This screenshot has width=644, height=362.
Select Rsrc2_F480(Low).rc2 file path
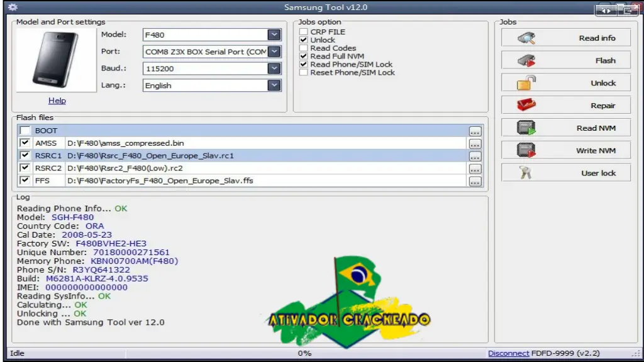click(125, 168)
